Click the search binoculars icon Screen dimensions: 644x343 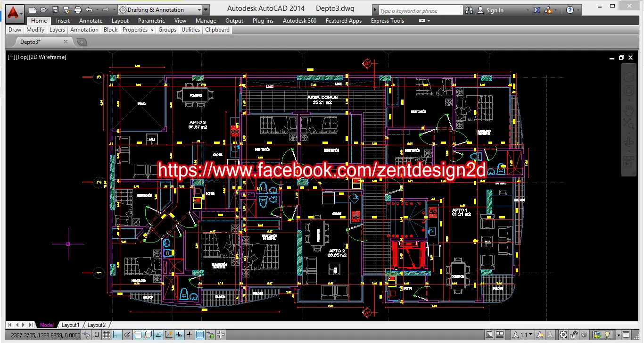pyautogui.click(x=469, y=10)
